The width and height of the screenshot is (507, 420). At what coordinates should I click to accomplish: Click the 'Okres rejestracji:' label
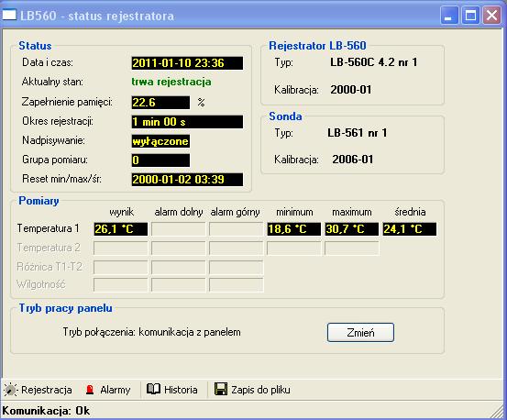point(58,121)
